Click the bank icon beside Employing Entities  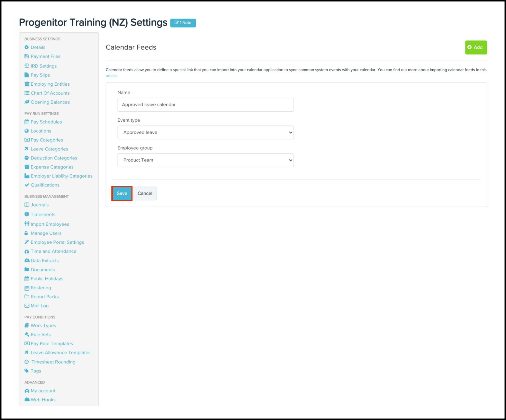click(27, 84)
